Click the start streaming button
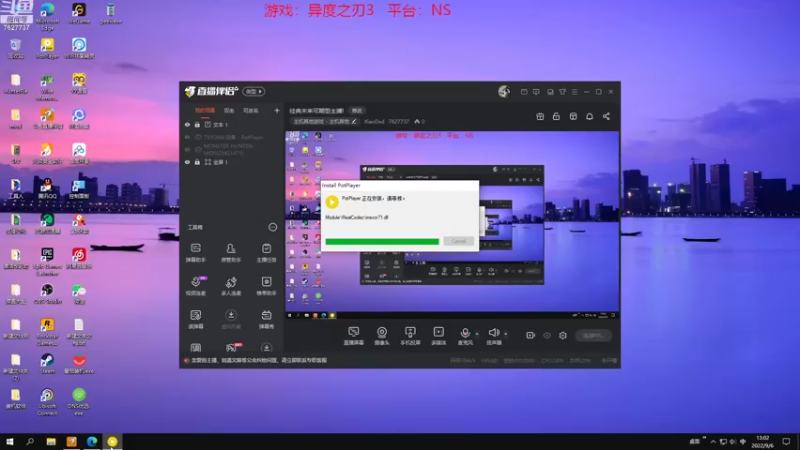The width and height of the screenshot is (800, 450). [x=594, y=335]
